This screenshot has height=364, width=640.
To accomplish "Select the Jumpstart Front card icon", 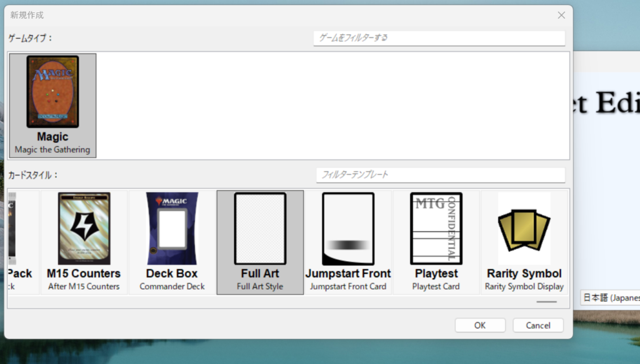I will [348, 229].
